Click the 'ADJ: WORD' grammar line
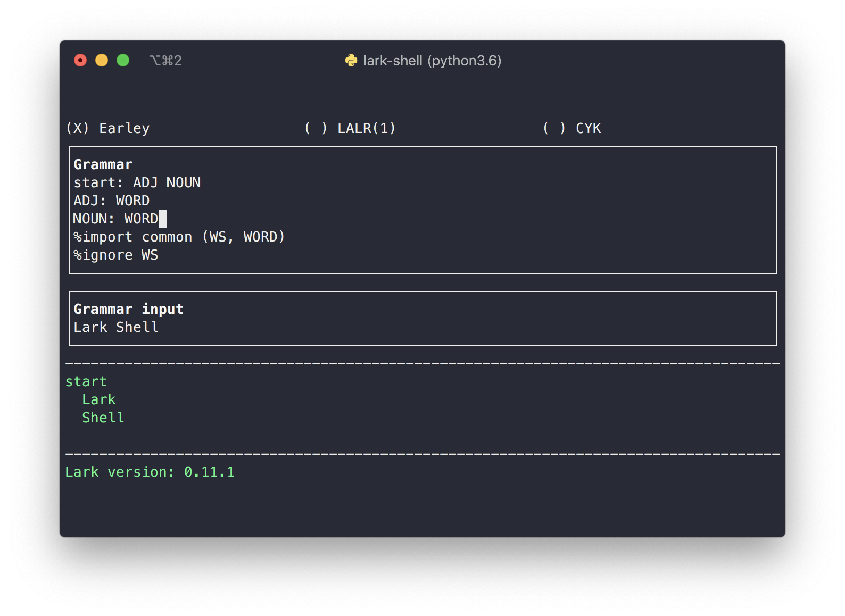Image resolution: width=845 pixels, height=616 pixels. point(112,201)
